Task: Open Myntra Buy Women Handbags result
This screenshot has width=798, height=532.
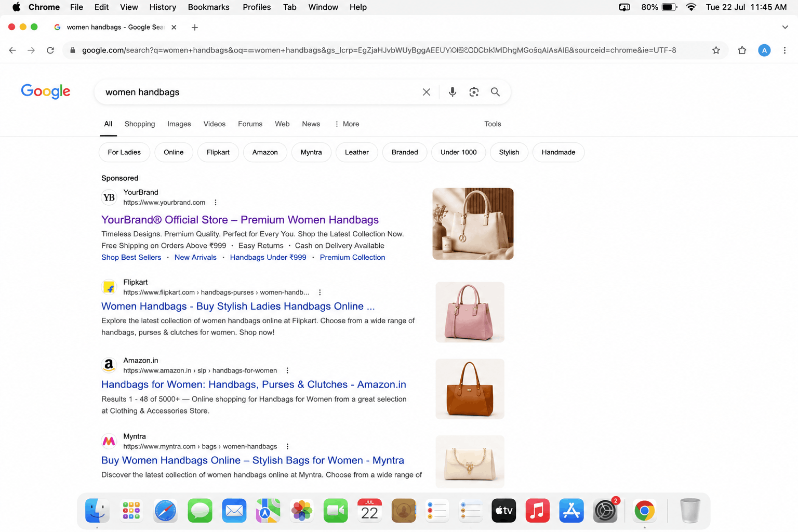Action: click(x=252, y=460)
